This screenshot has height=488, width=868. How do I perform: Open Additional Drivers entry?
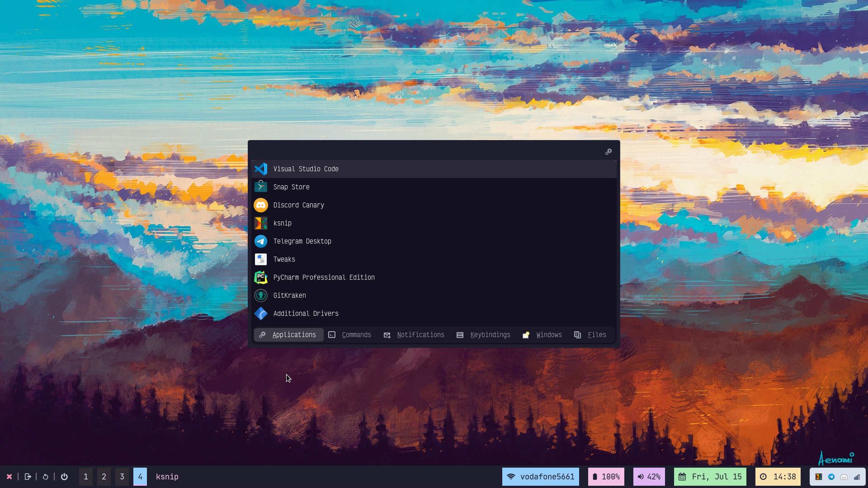(x=306, y=314)
